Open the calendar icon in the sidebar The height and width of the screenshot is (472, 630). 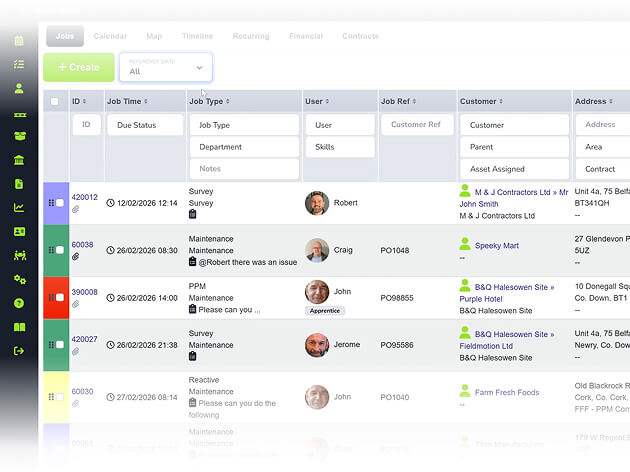click(19, 41)
